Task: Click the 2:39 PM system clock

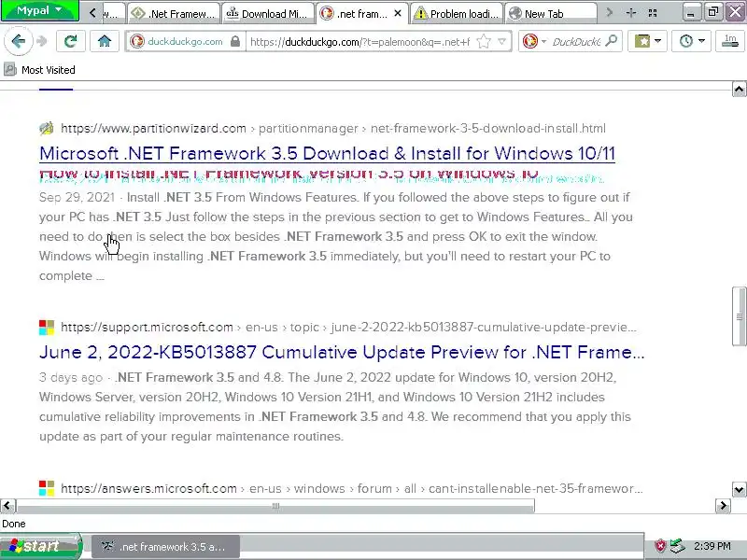Action: (x=712, y=546)
